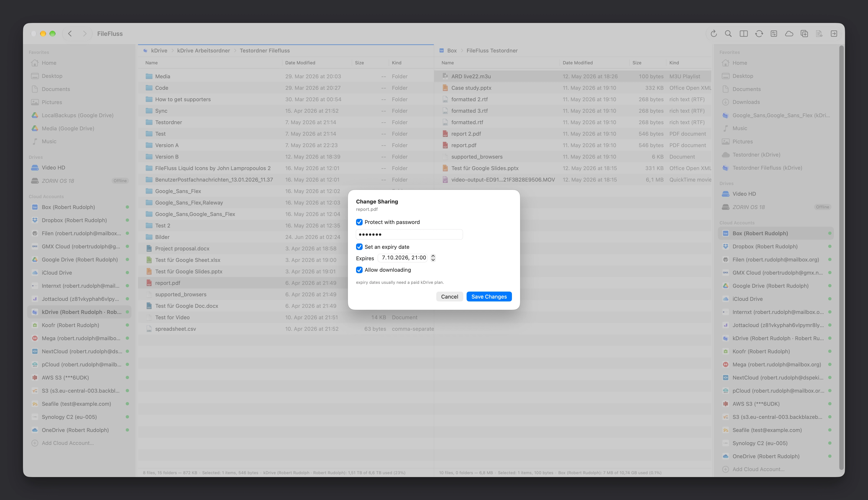The image size is (868, 500).
Task: Select Box (Robert Rudolph) in right sidebar
Action: [775, 233]
